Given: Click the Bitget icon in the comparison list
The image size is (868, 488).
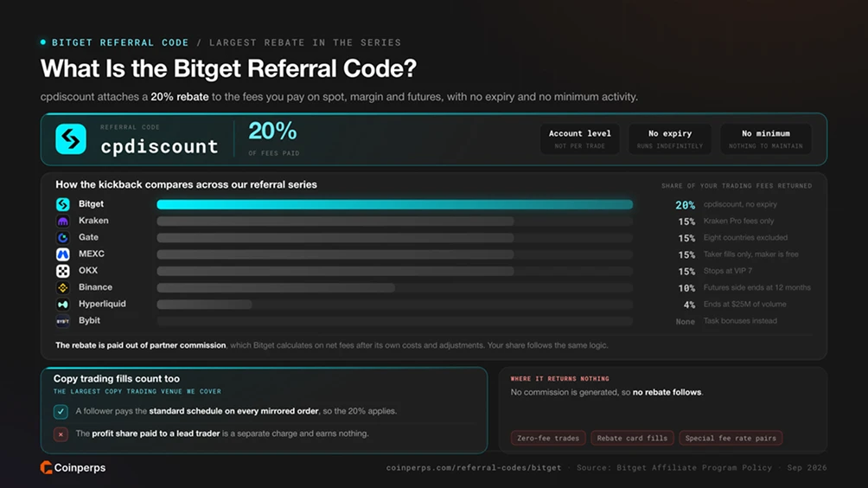Looking at the screenshot, I should [63, 204].
